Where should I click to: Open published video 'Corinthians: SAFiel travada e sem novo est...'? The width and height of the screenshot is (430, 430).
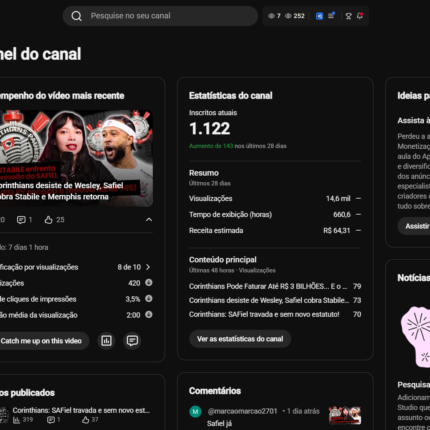81,410
